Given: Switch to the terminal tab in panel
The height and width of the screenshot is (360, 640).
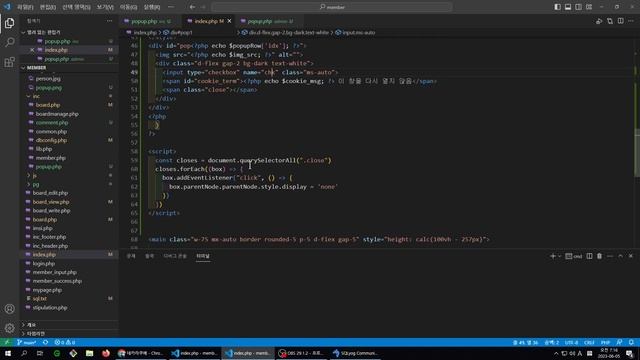Looking at the screenshot, I should [203, 256].
